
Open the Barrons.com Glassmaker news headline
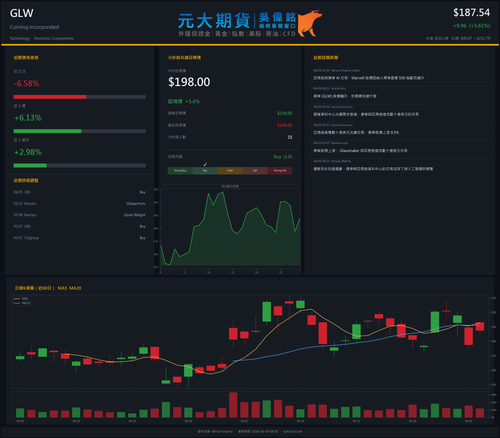click(x=360, y=151)
